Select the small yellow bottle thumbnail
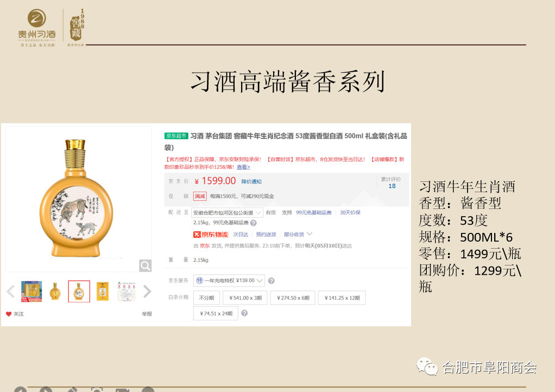This screenshot has width=555, height=392. pos(55,292)
